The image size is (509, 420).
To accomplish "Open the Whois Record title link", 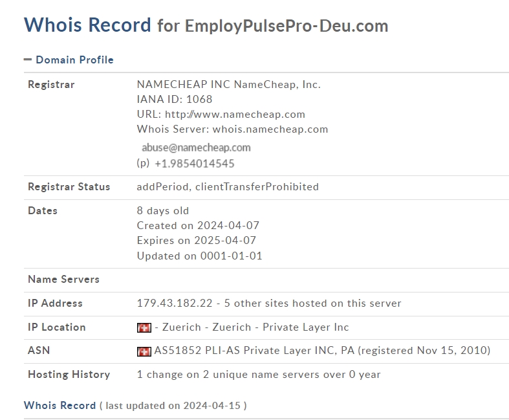I will click(x=87, y=25).
